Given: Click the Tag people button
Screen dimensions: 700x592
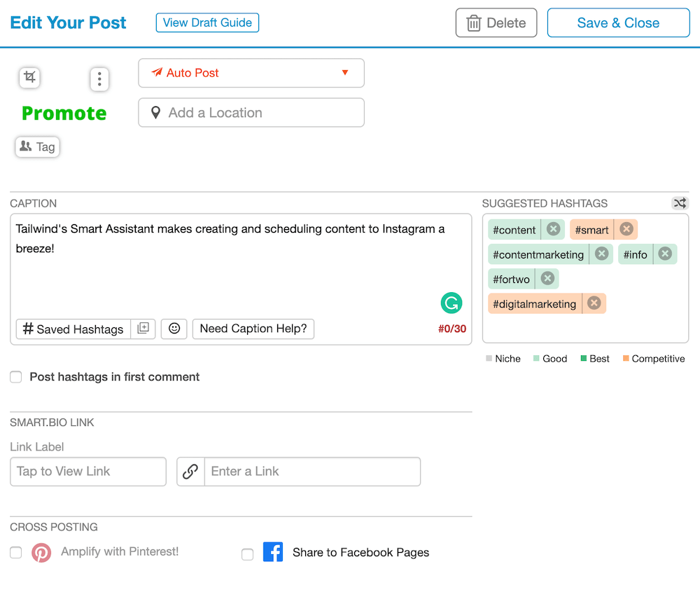Looking at the screenshot, I should pos(38,146).
